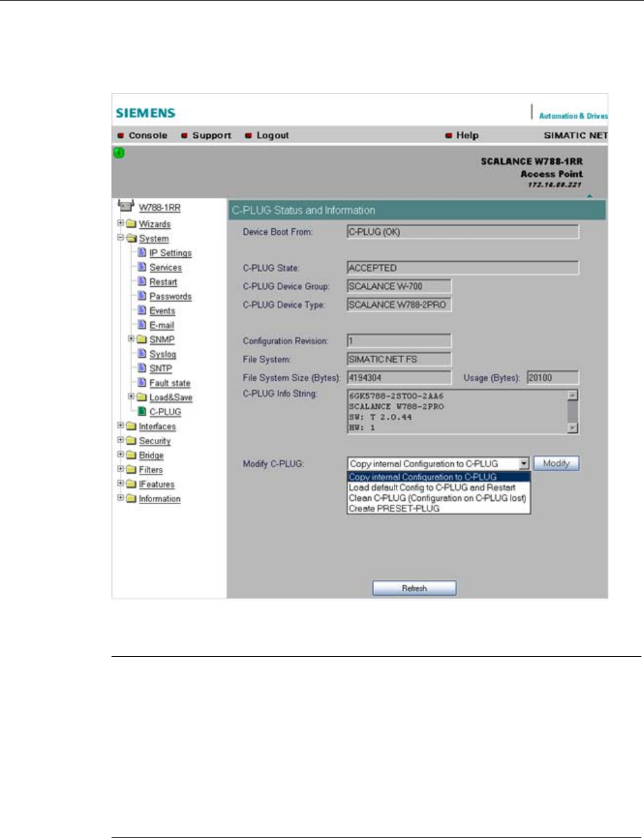This screenshot has width=644, height=838.
Task: Open the Passwords page
Action: [170, 297]
